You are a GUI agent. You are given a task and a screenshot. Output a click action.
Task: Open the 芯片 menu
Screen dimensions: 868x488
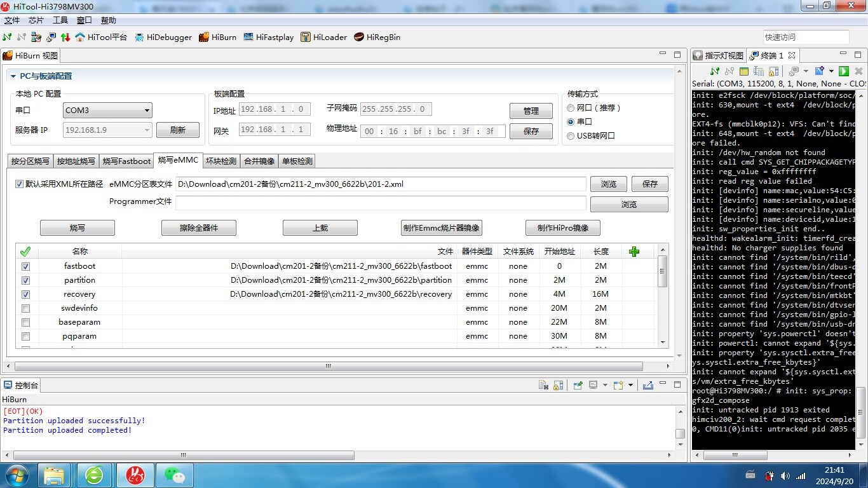coord(36,20)
